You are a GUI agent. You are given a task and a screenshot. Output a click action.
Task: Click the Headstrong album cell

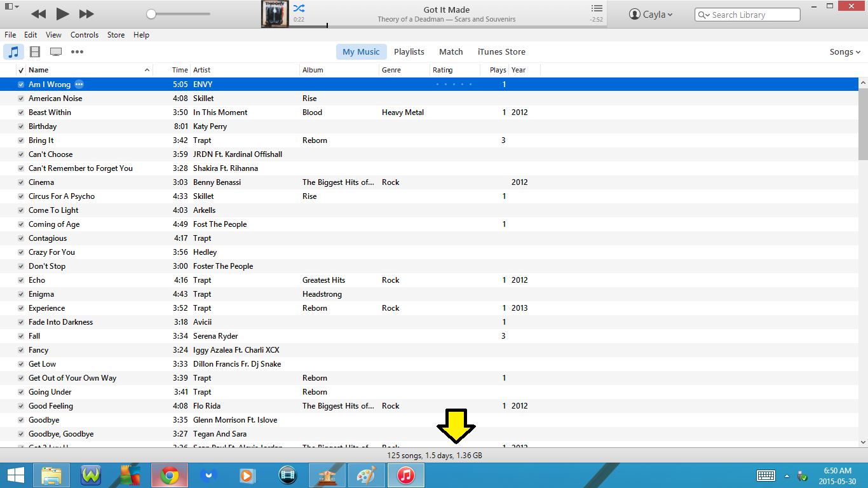(322, 294)
